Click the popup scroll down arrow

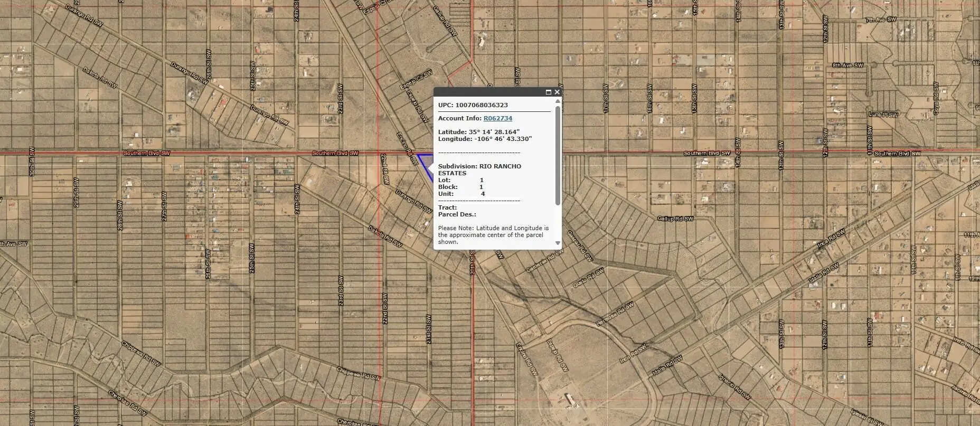click(x=558, y=243)
